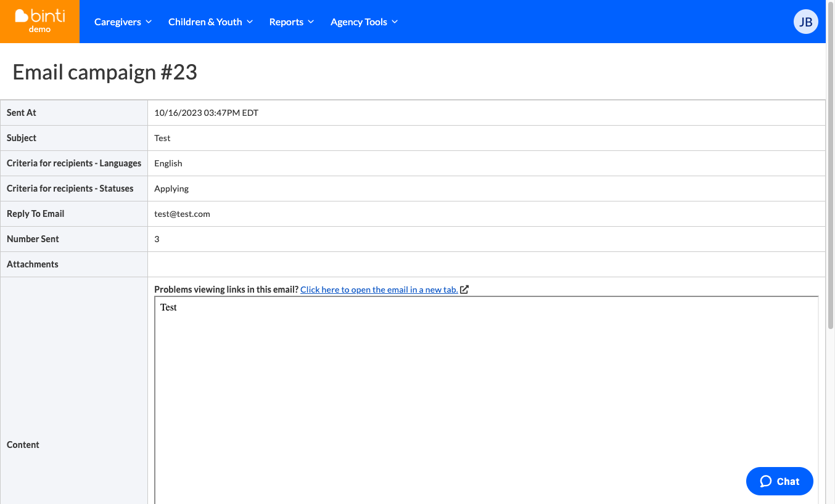Viewport: 835px width, 504px height.
Task: Click the Number Sent label
Action: [33, 239]
